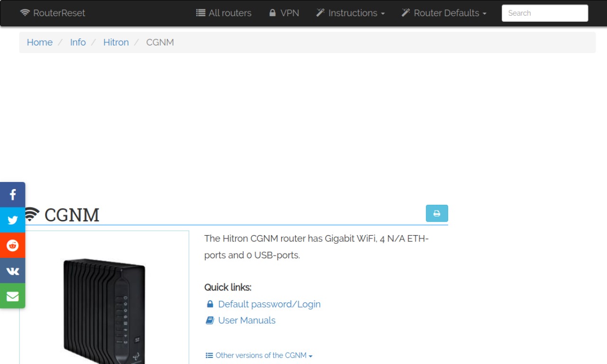Viewport: 607px width, 364px height.
Task: Click the Quick links: label
Action: (x=228, y=287)
